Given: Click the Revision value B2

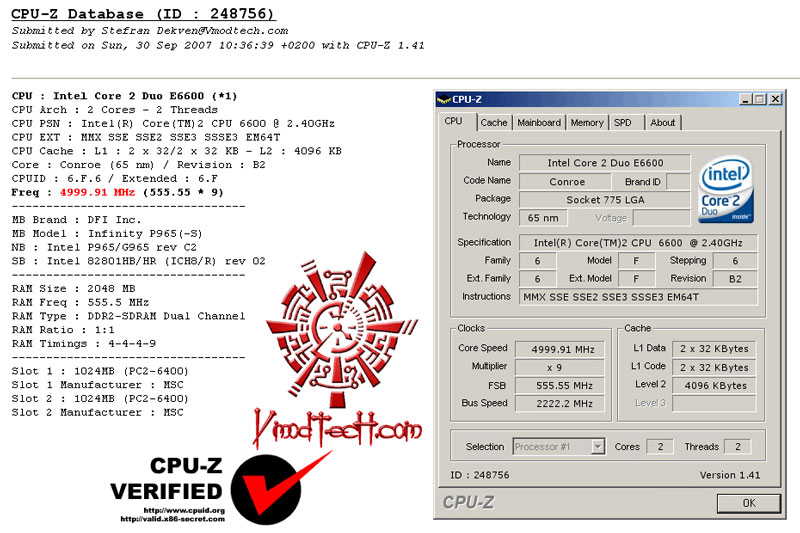Looking at the screenshot, I should (x=735, y=279).
